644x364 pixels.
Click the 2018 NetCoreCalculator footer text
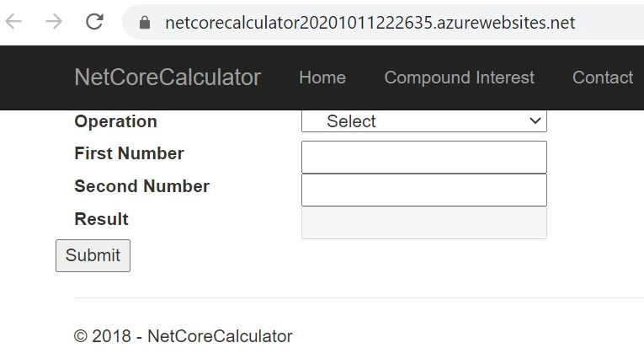pyautogui.click(x=183, y=336)
